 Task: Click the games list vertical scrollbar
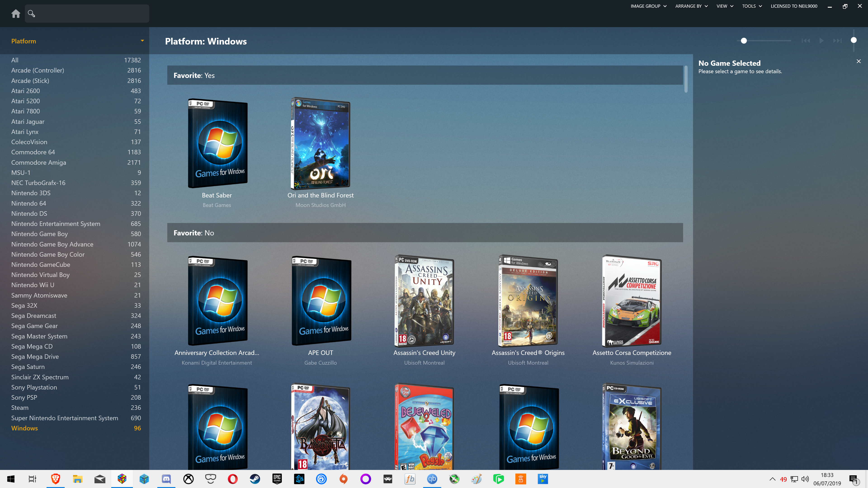pos(686,79)
